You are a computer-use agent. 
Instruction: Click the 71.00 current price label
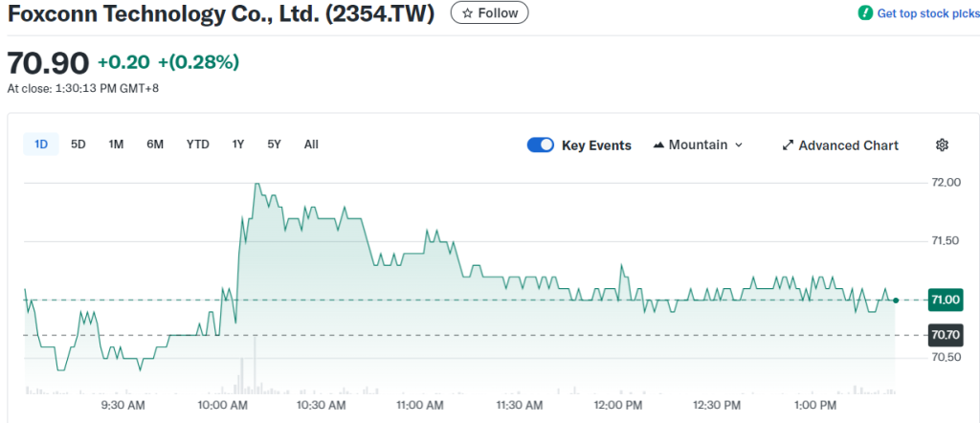(946, 300)
